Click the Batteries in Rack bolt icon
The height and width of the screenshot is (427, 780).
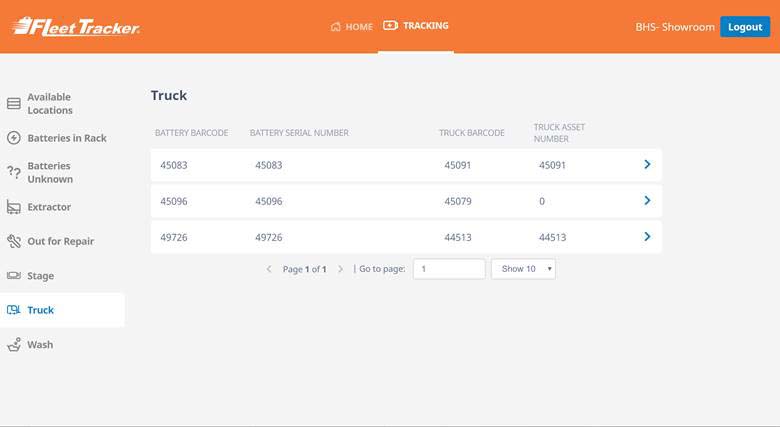[x=14, y=138]
